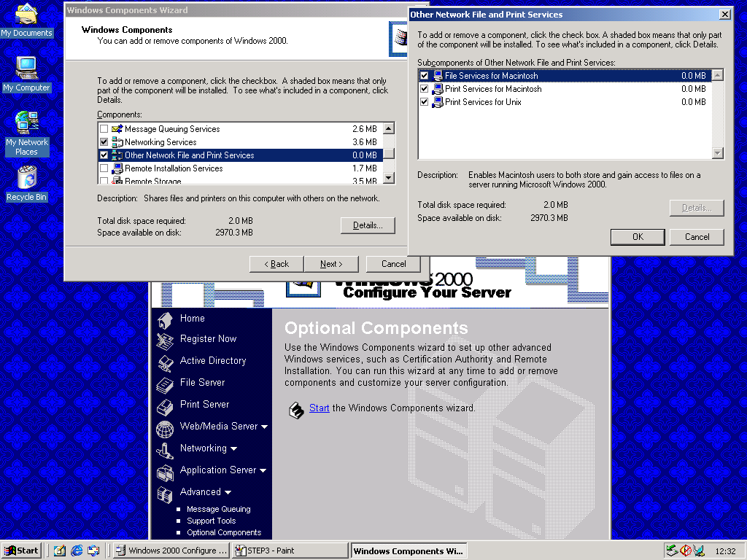The width and height of the screenshot is (747, 560).
Task: Click Start link for Windows Components wizard
Action: [320, 408]
